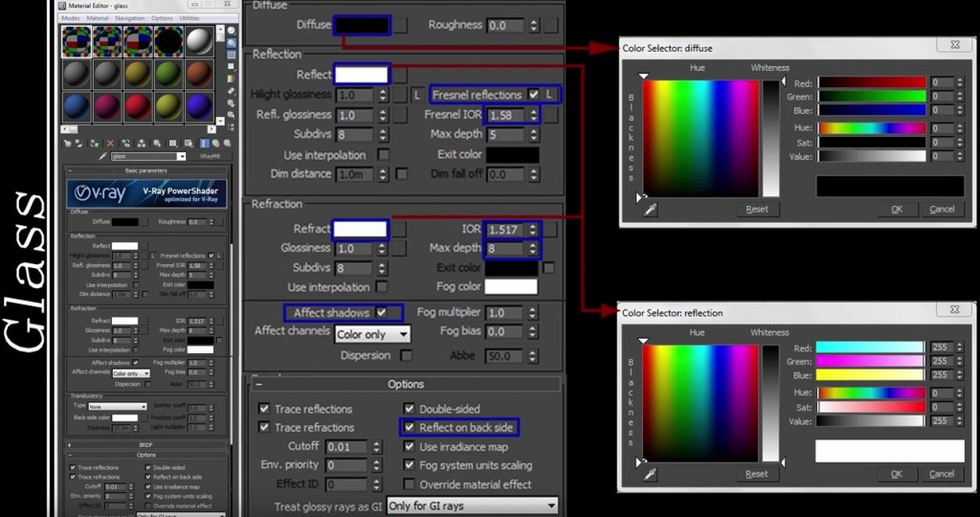Toggle the sample backlight icon in the side toolbar
This screenshot has height=517, width=980.
231,43
